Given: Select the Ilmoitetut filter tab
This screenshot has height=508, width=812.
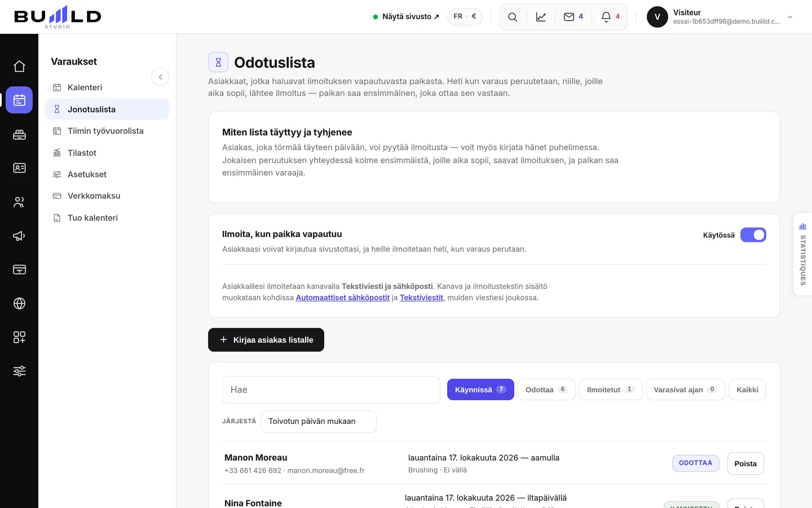Looking at the screenshot, I should point(611,389).
